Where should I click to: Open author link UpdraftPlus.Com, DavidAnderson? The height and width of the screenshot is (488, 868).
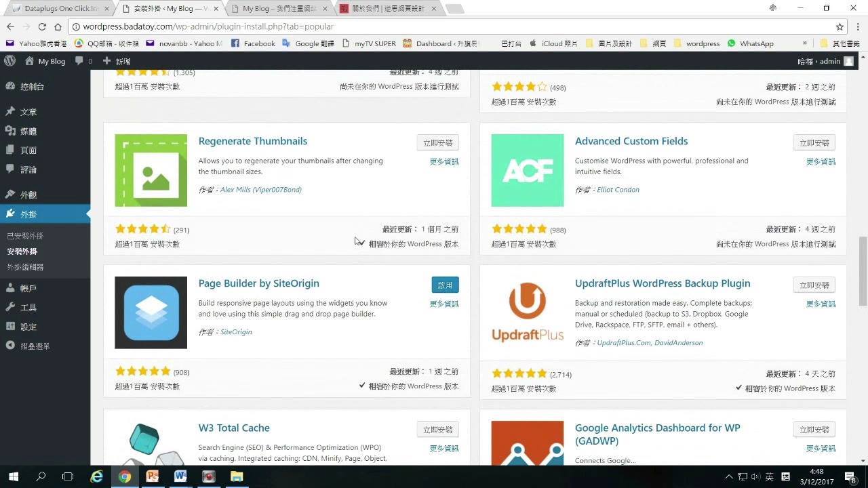tap(650, 343)
